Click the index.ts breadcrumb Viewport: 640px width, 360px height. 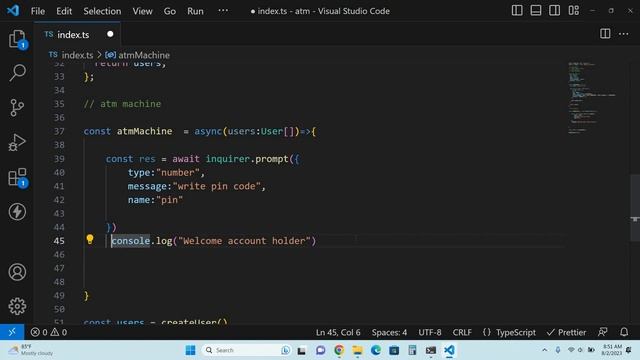[77, 55]
